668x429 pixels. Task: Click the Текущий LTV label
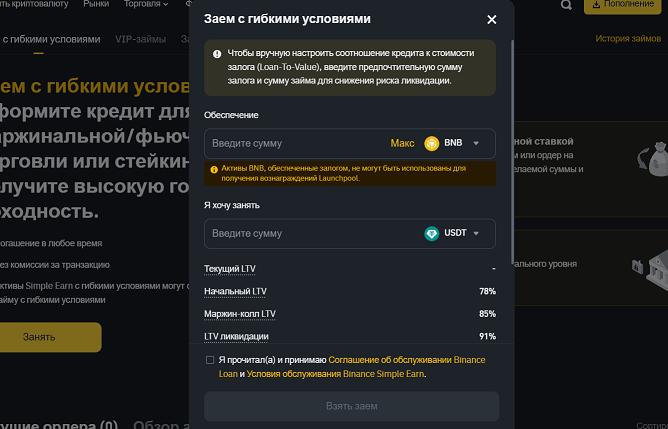(230, 269)
